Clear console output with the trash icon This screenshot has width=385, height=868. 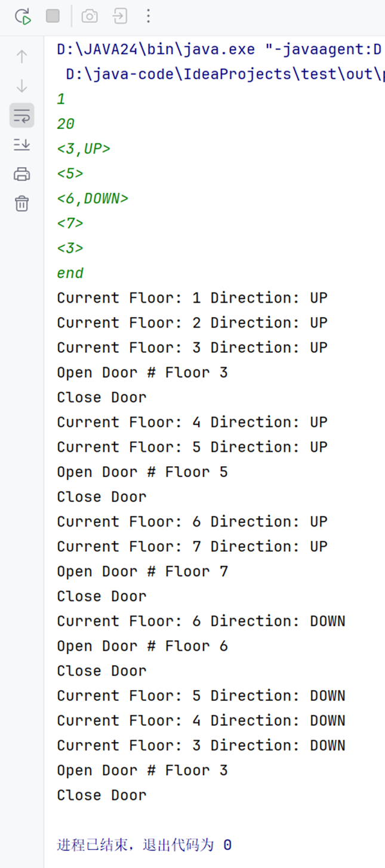(x=22, y=204)
